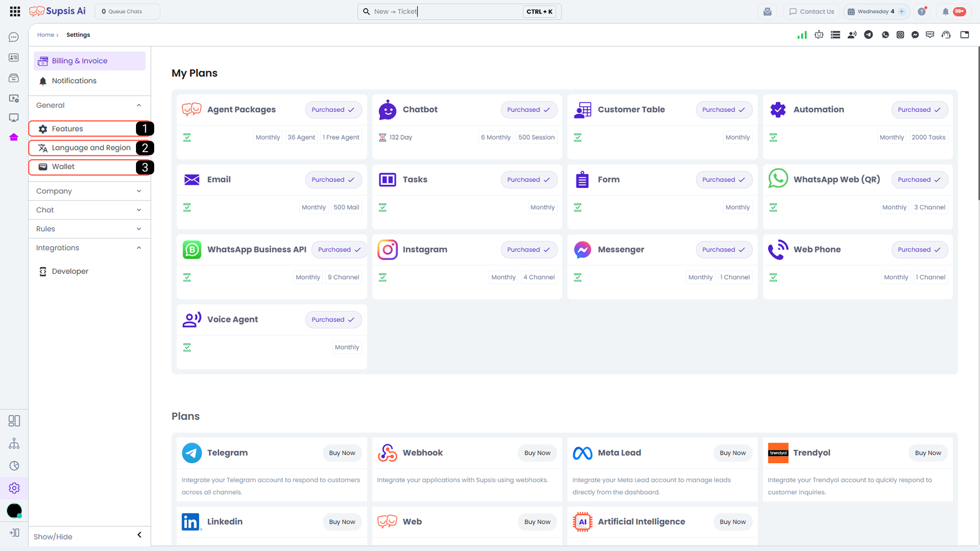This screenshot has height=551, width=980.
Task: Click the WhatsApp Web (QR) plan title
Action: pyautogui.click(x=837, y=179)
